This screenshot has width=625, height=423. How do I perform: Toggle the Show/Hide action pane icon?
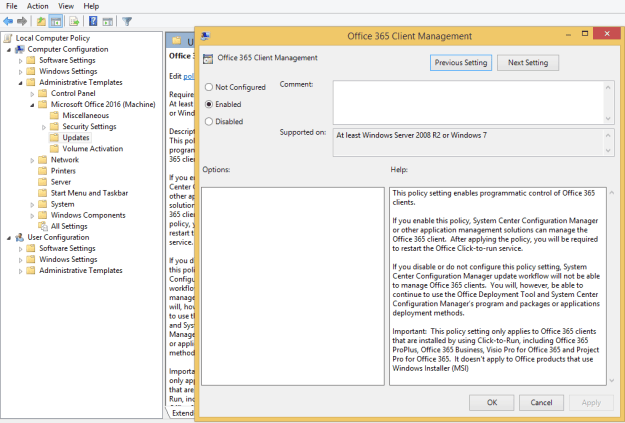[107, 21]
